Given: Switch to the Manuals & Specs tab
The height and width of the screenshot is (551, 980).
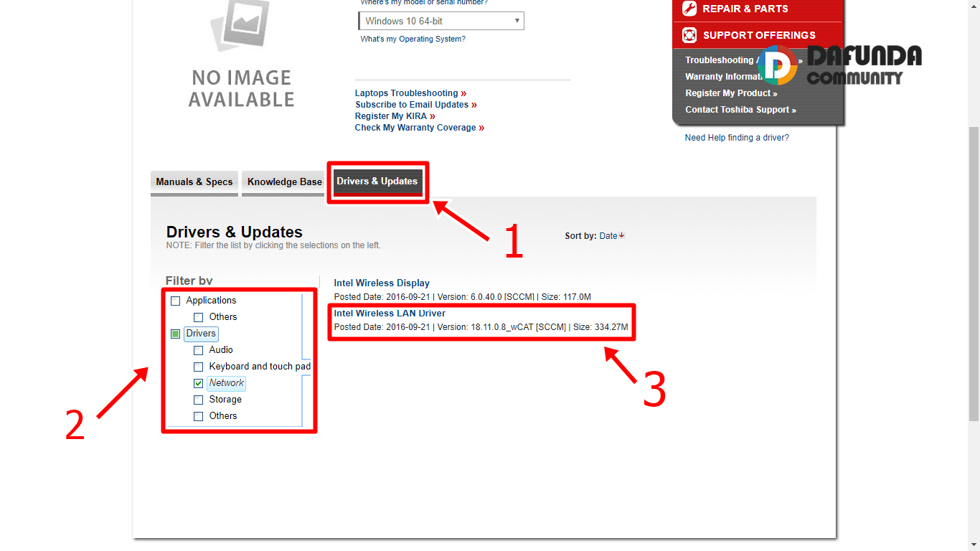Looking at the screenshot, I should (194, 182).
